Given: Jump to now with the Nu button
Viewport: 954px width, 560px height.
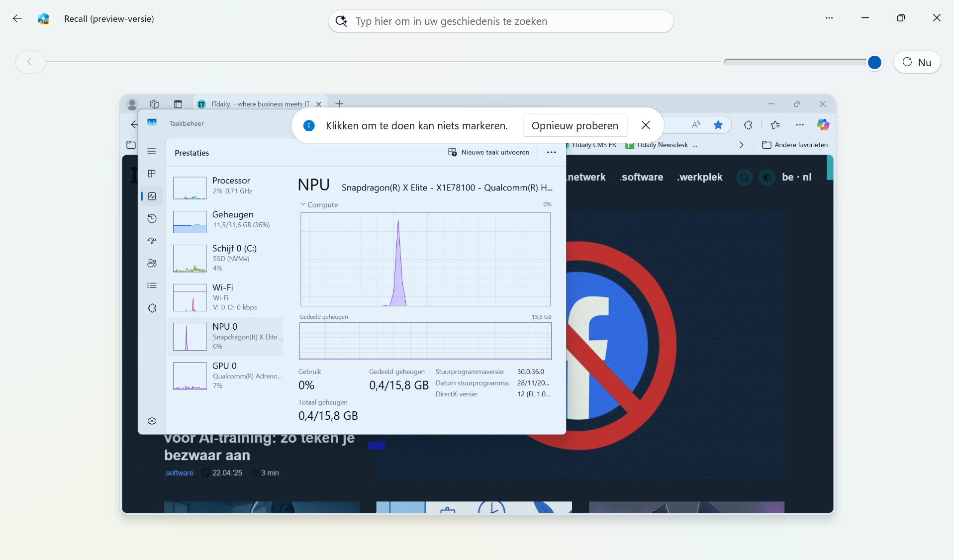Looking at the screenshot, I should (x=917, y=62).
